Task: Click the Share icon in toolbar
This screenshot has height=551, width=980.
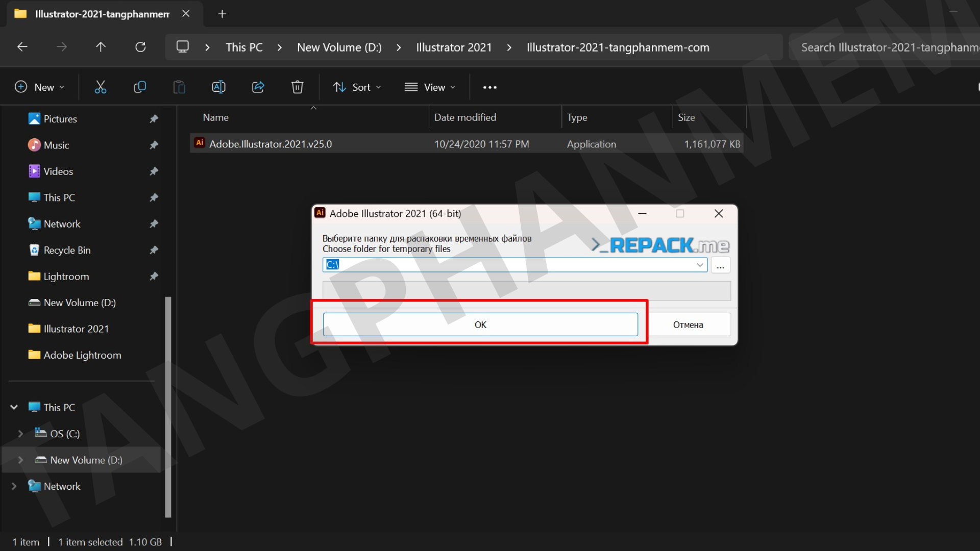Action: pos(258,87)
